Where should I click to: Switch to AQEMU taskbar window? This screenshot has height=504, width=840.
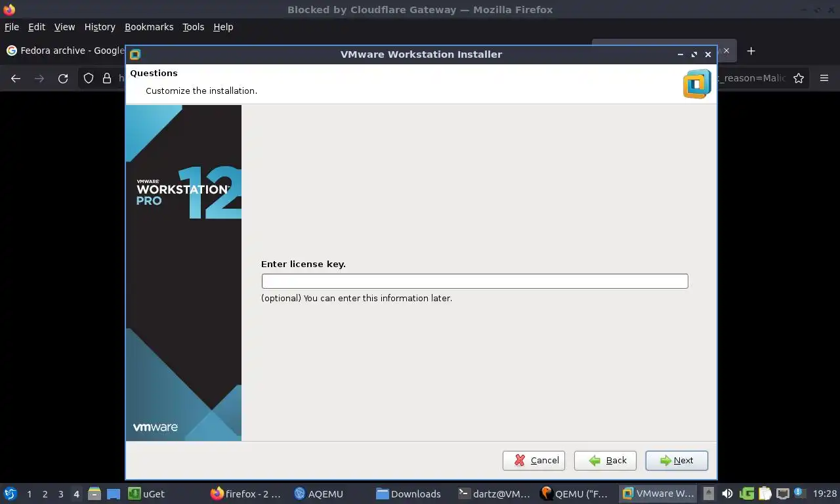(329, 493)
